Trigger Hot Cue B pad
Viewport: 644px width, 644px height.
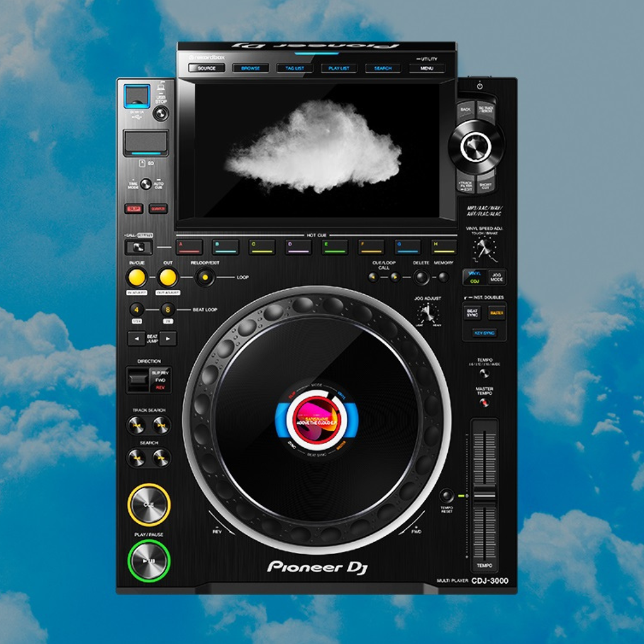coord(226,247)
